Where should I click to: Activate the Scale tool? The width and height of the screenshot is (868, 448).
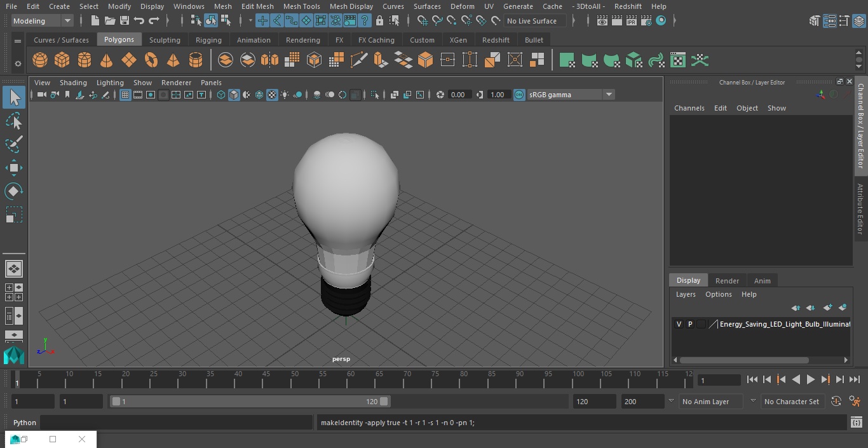pyautogui.click(x=14, y=215)
